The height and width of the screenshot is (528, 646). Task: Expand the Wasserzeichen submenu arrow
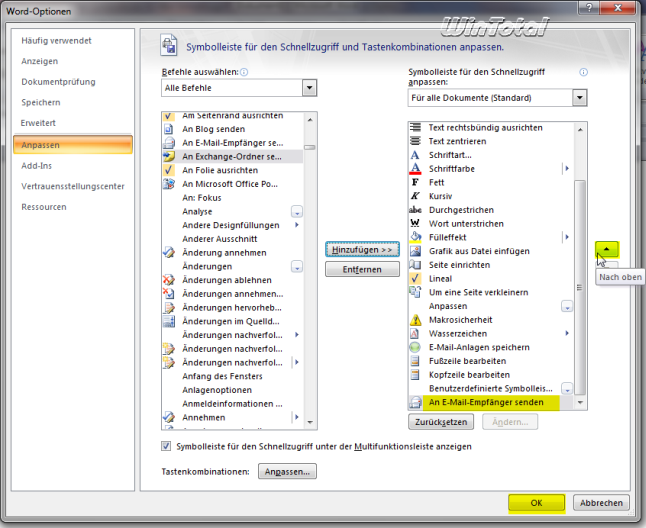[x=567, y=333]
